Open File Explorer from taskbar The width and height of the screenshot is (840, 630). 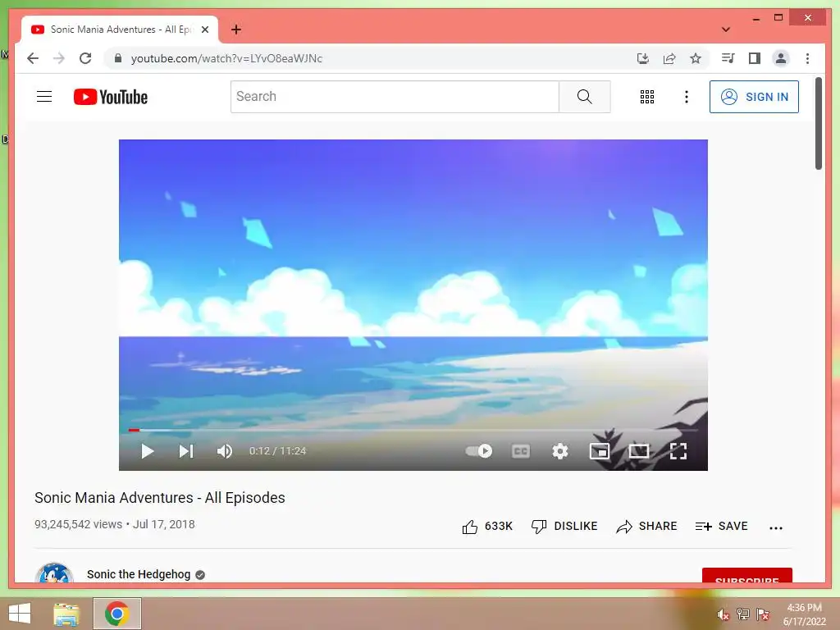tap(66, 614)
